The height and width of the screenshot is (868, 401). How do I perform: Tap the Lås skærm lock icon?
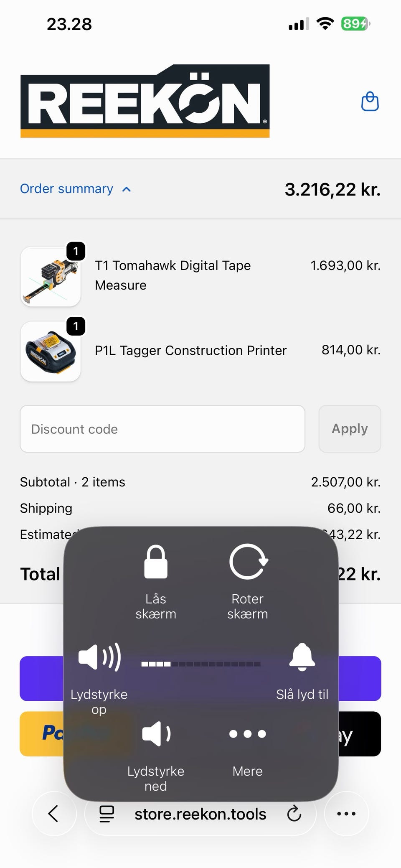pos(156,563)
